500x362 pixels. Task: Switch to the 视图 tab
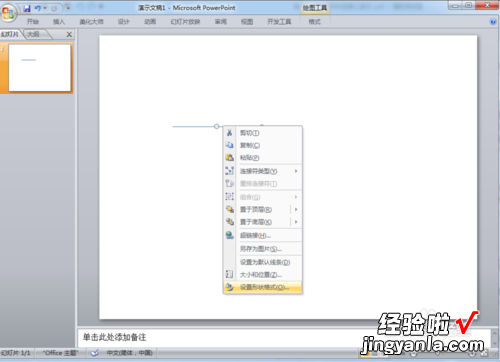[247, 22]
